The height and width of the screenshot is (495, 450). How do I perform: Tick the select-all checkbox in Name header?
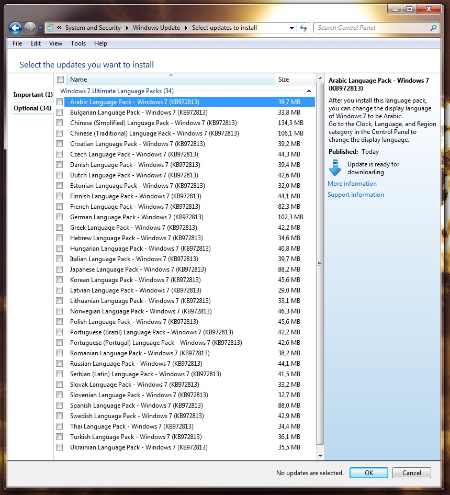[60, 80]
